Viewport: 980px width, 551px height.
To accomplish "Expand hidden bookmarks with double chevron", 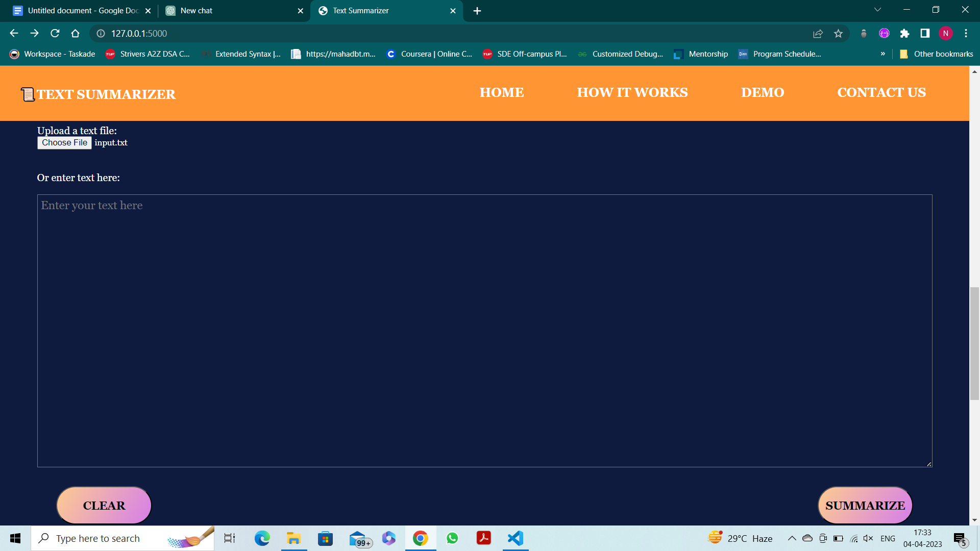I will point(883,54).
